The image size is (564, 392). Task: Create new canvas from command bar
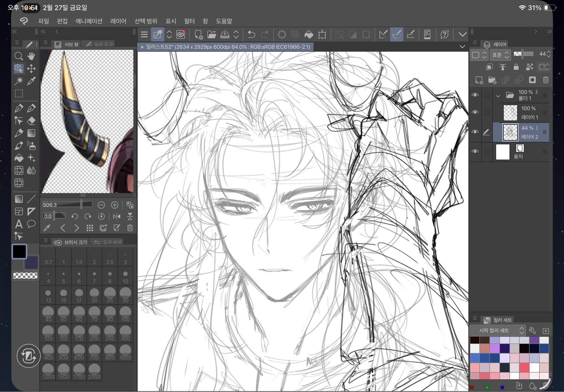[198, 34]
